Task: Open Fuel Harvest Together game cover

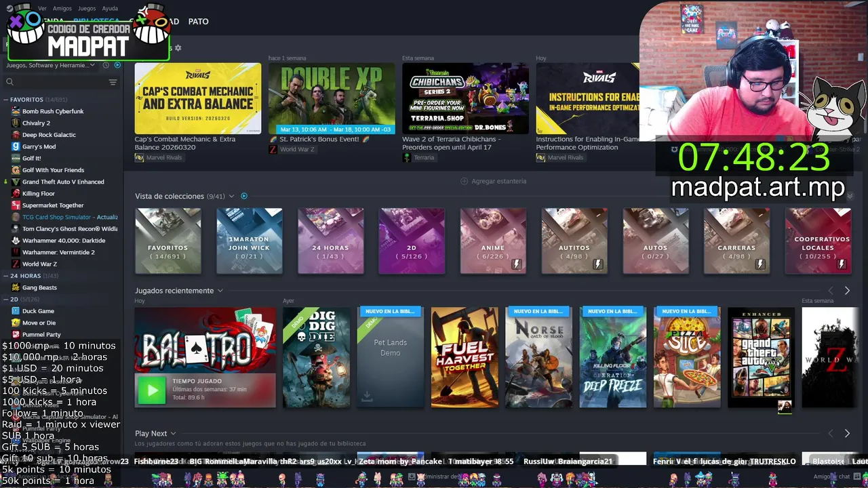Action: point(465,358)
